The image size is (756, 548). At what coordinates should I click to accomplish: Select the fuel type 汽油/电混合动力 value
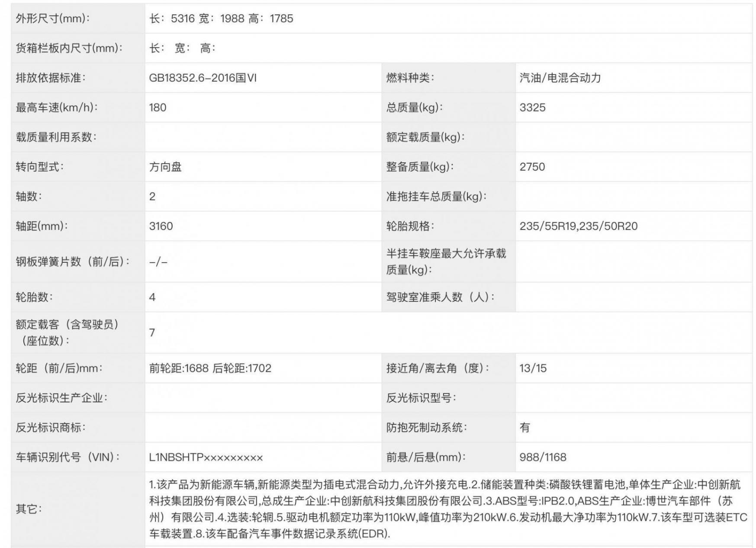coord(560,77)
